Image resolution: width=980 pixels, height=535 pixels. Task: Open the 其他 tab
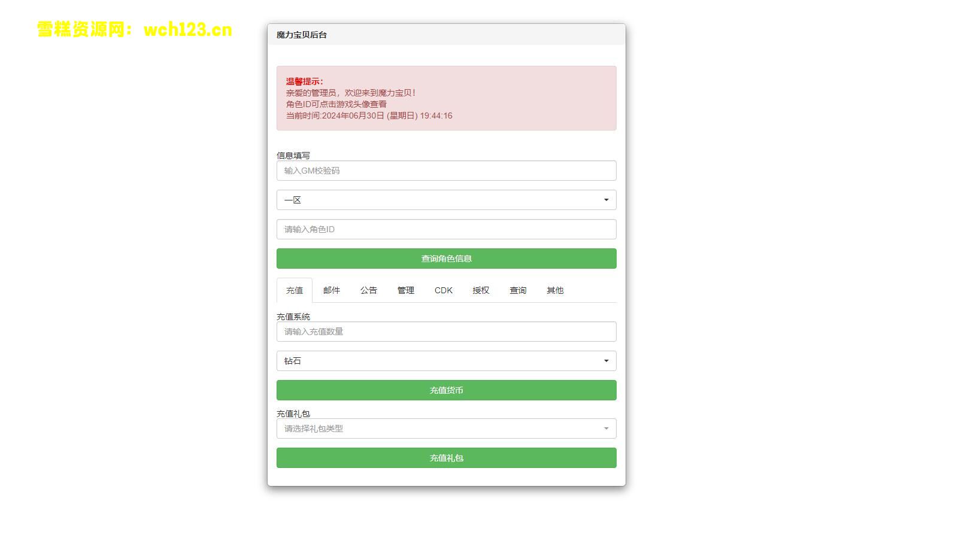(555, 290)
